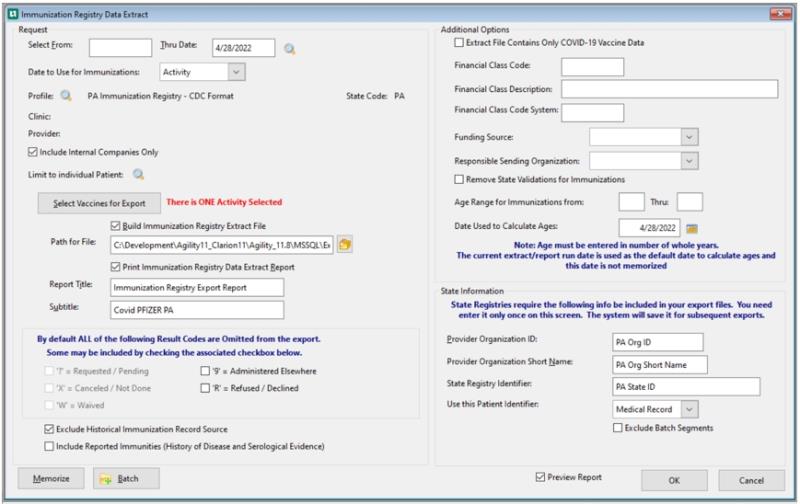Open calendar icon for Date Used to Calculate Ages
The height and width of the screenshot is (504, 800).
click(692, 228)
